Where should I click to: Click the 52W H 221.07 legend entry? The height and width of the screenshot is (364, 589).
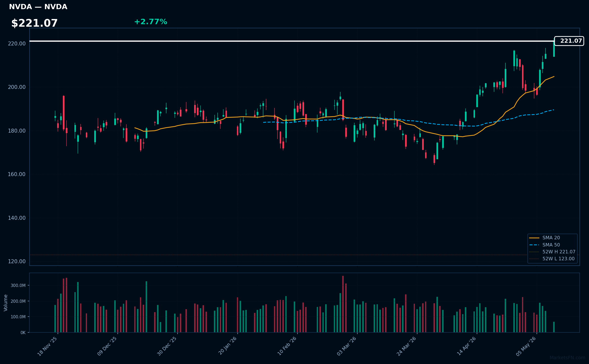(x=552, y=252)
